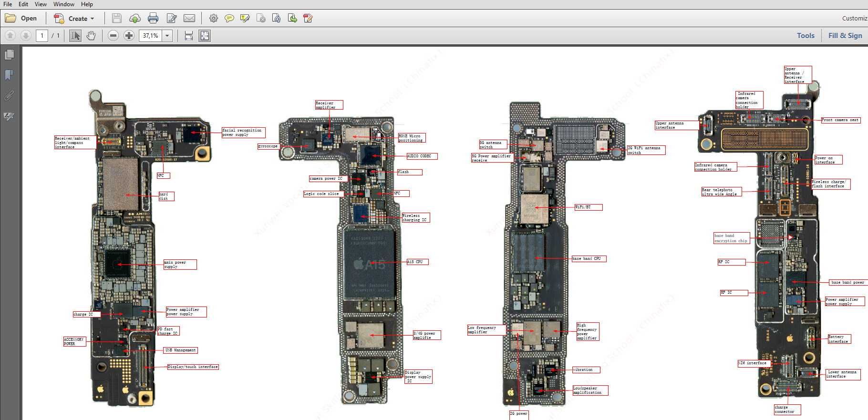Send file by email envelope icon
Screen dimensions: 868x420
(189, 19)
